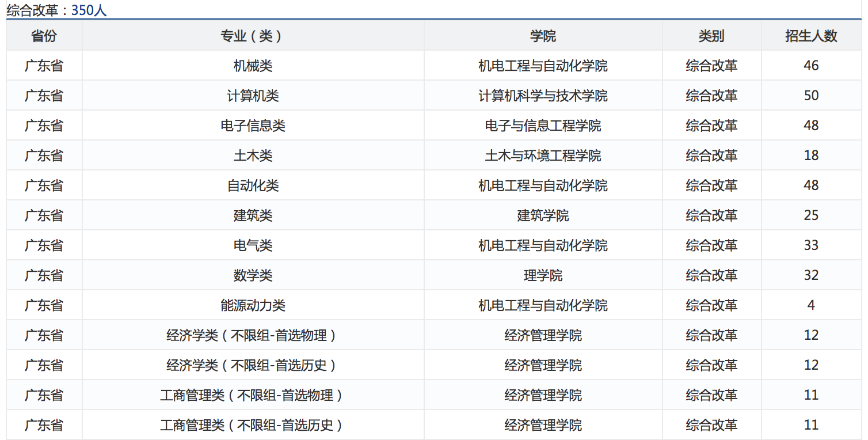
Task: Click the 建筑学院 college cell
Action: click(543, 215)
